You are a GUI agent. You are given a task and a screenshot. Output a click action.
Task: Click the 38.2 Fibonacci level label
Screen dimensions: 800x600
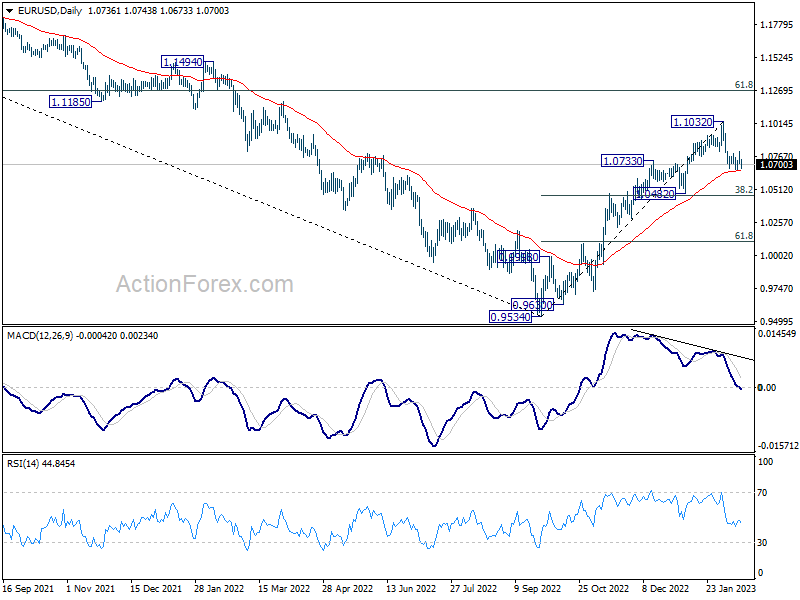(x=743, y=189)
